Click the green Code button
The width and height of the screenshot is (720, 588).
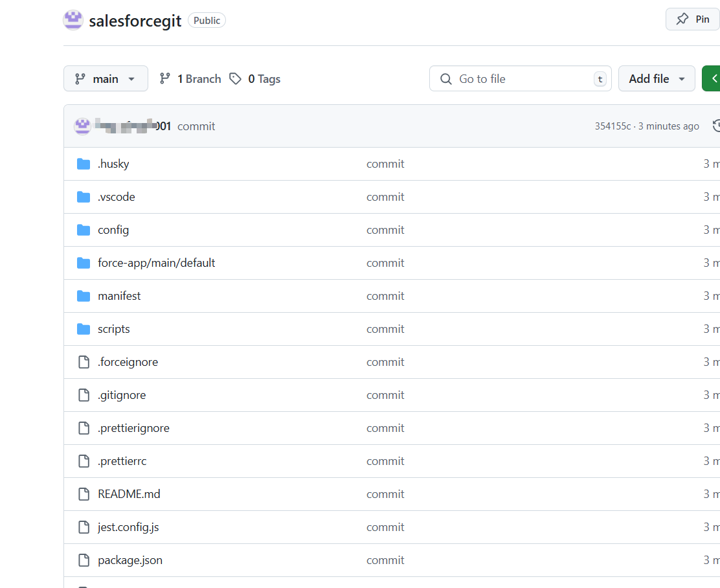pos(712,78)
